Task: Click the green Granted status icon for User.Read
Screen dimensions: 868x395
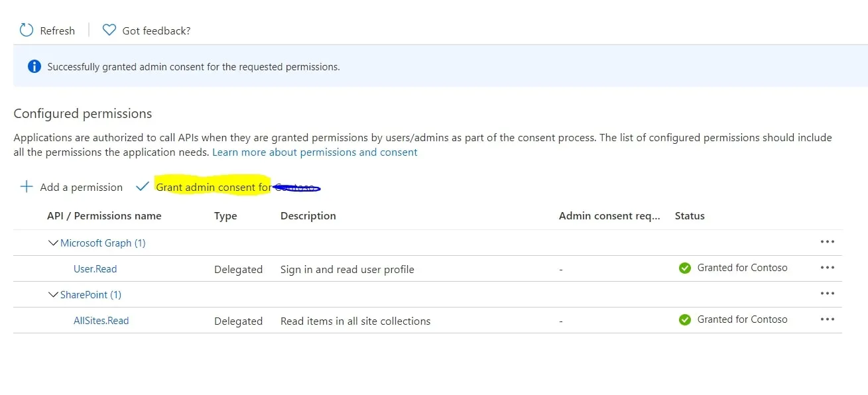Action: click(x=685, y=268)
